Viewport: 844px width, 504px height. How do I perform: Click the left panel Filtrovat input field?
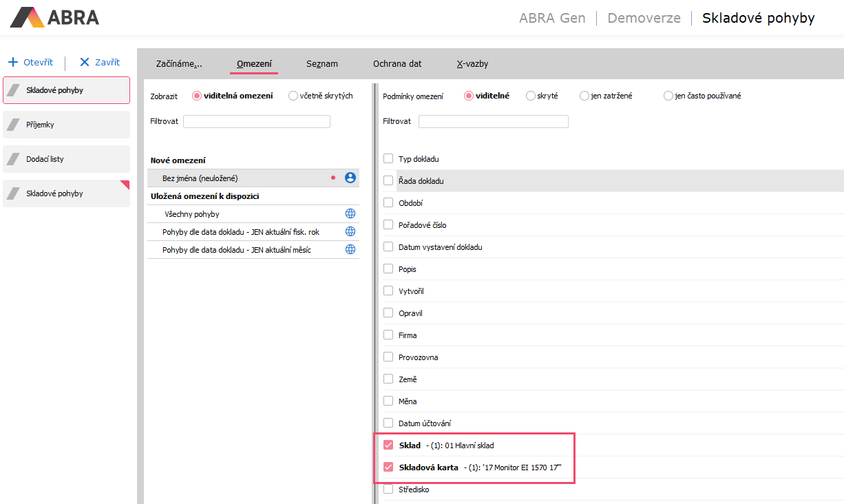point(256,121)
